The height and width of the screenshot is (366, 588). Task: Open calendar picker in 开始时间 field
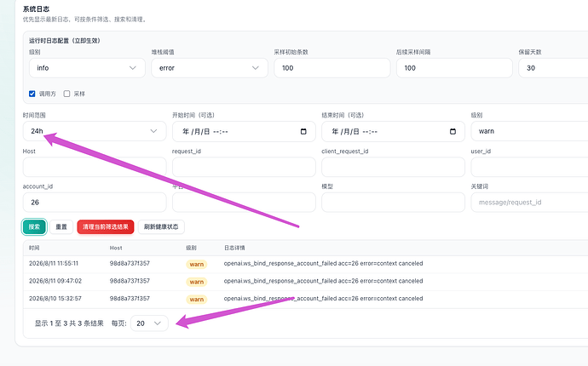(x=303, y=131)
